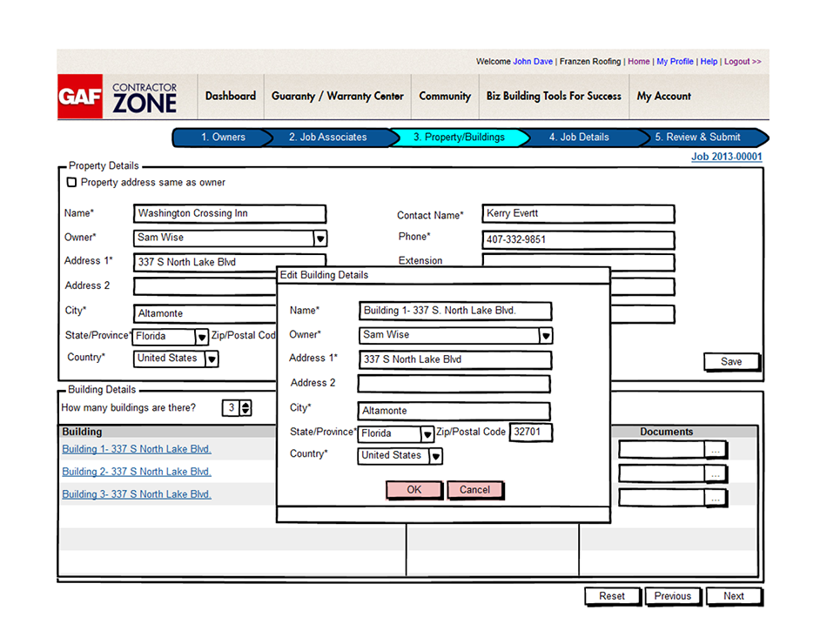Open the Building 2- 337 S North Lake Blvd link
827x644 pixels.
coord(137,472)
